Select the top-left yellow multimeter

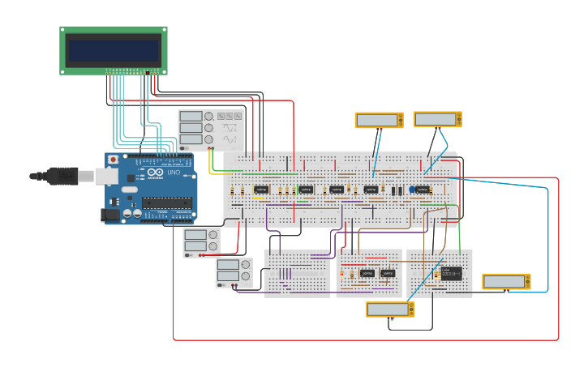tap(379, 120)
